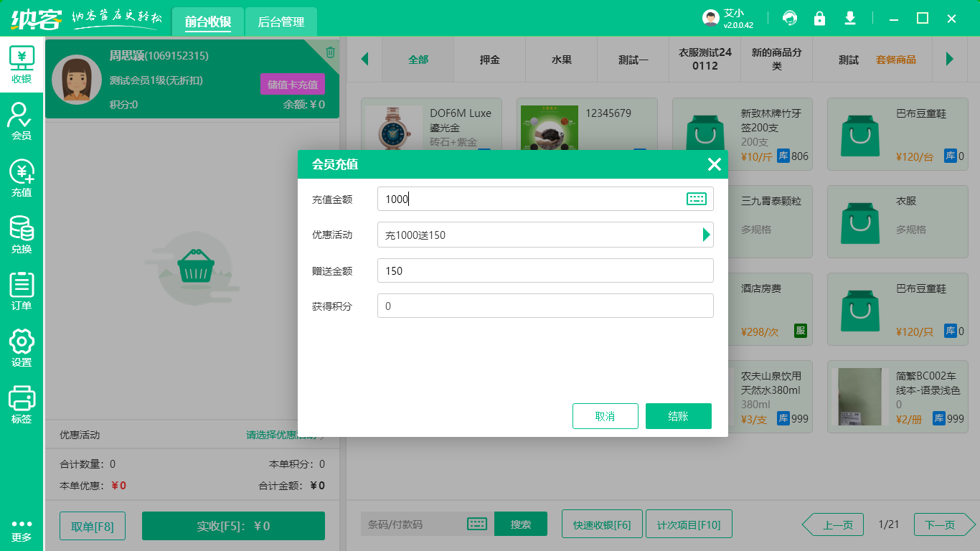
Task: Click 结账 checkout button in dialog
Action: point(679,416)
